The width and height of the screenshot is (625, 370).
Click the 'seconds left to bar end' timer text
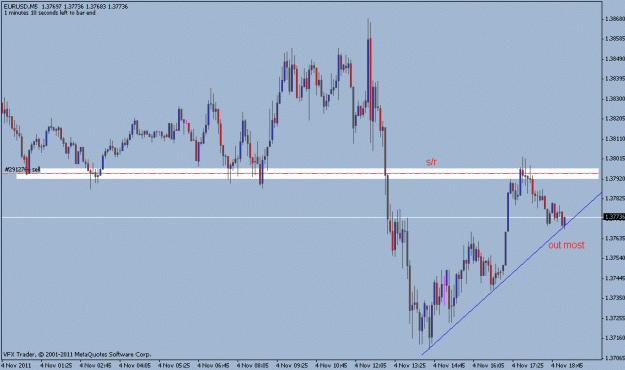click(49, 13)
